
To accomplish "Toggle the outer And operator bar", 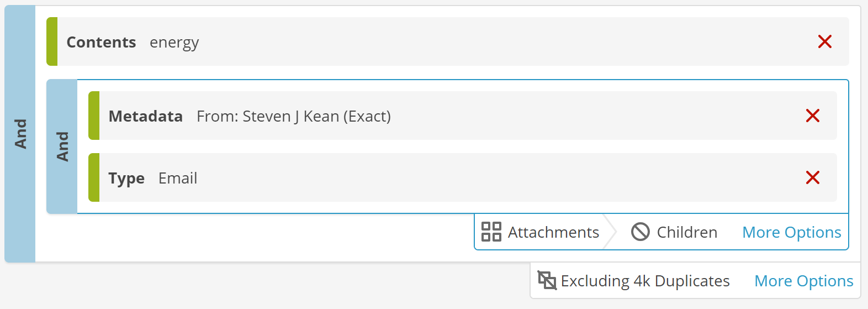I will [20, 134].
